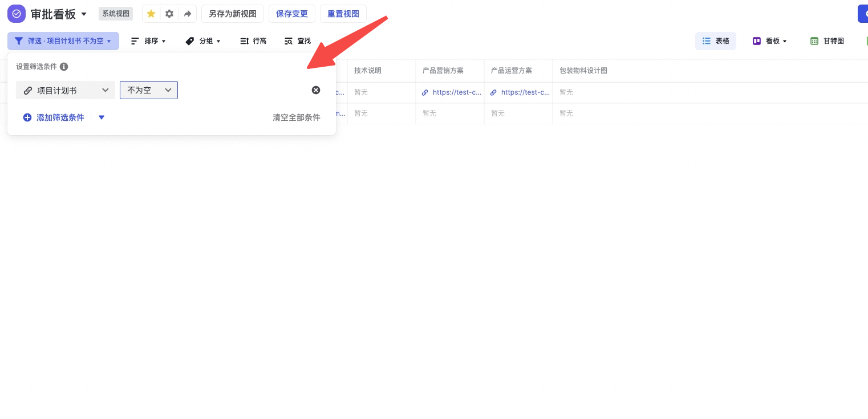Open the 排序 sort menu
Viewport: 868px width, 419px height.
coord(148,41)
